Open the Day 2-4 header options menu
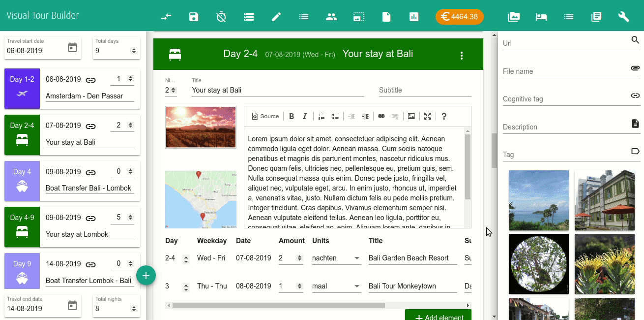The image size is (644, 320). coord(462,55)
